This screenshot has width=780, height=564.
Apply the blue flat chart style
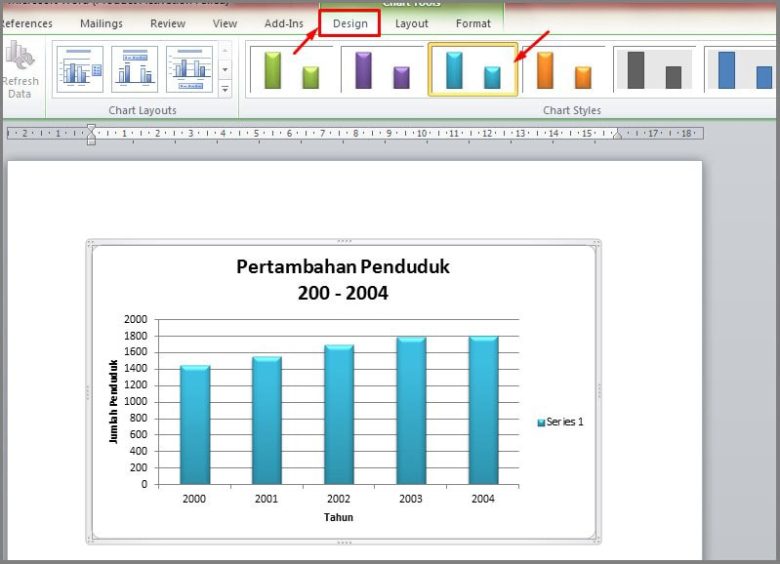[742, 70]
